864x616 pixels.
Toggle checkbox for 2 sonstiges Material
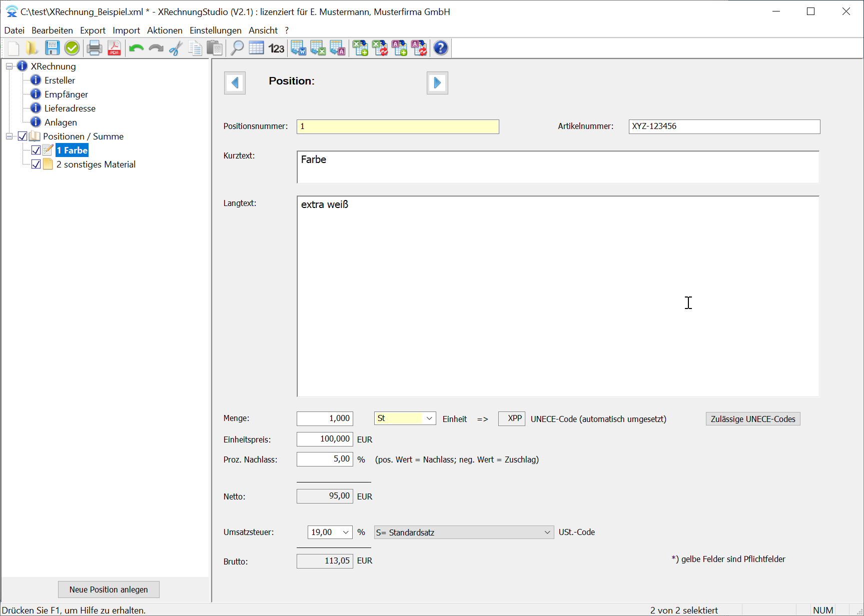click(36, 164)
